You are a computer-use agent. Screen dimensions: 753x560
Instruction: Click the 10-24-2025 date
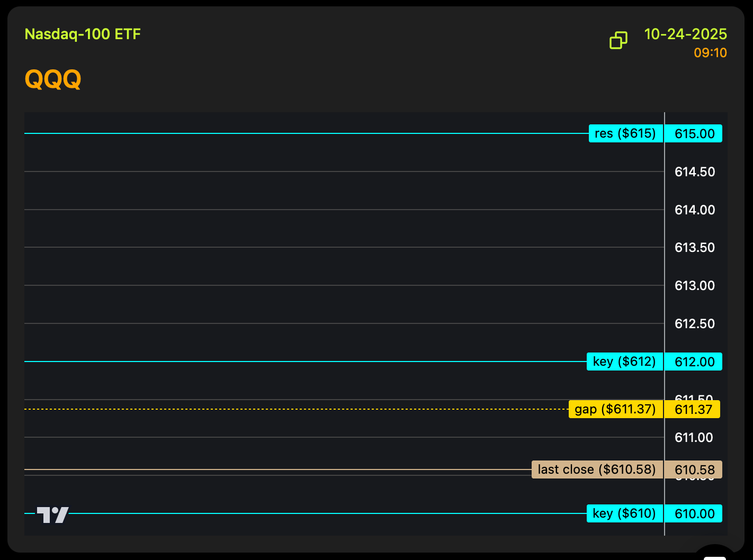pos(685,34)
